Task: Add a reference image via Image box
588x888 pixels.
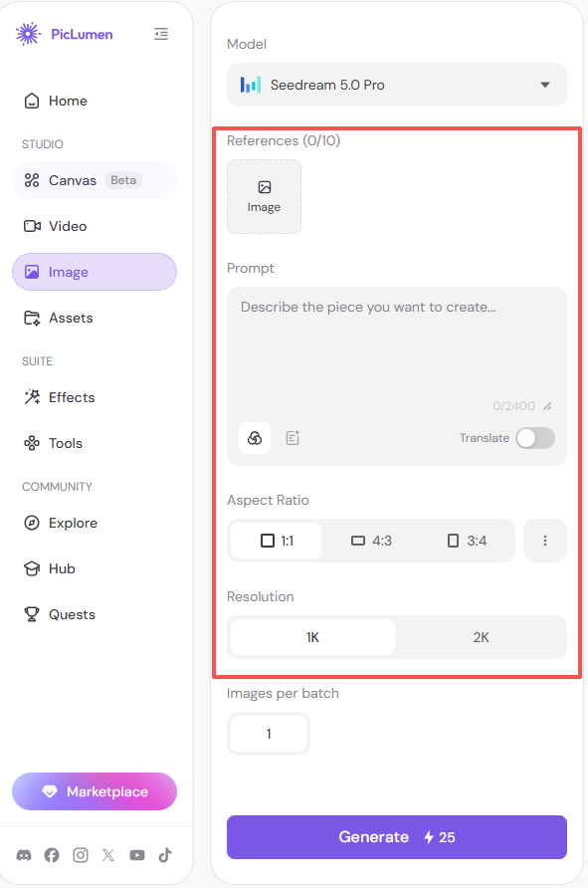Action: [264, 196]
